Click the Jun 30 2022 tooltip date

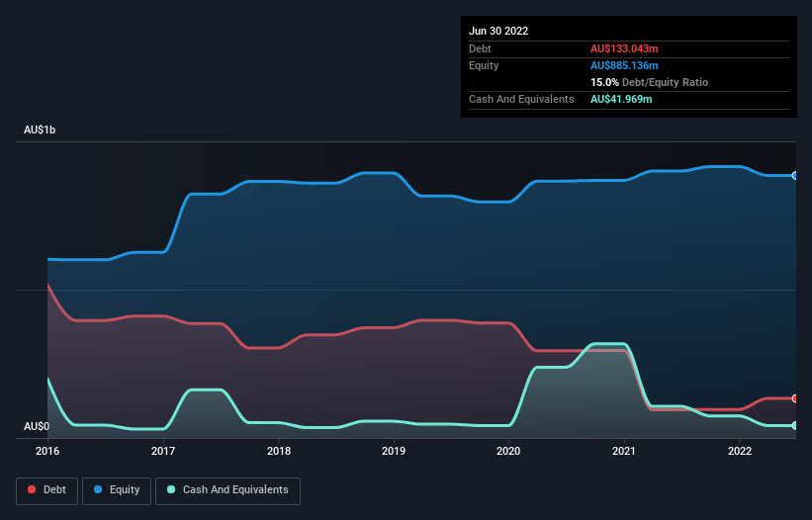498,31
